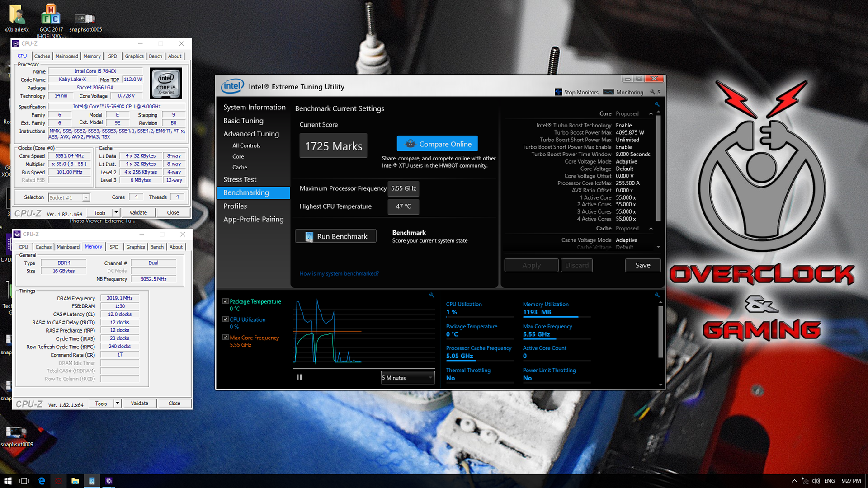
Task: Show hidden tray icons
Action: coord(794,481)
